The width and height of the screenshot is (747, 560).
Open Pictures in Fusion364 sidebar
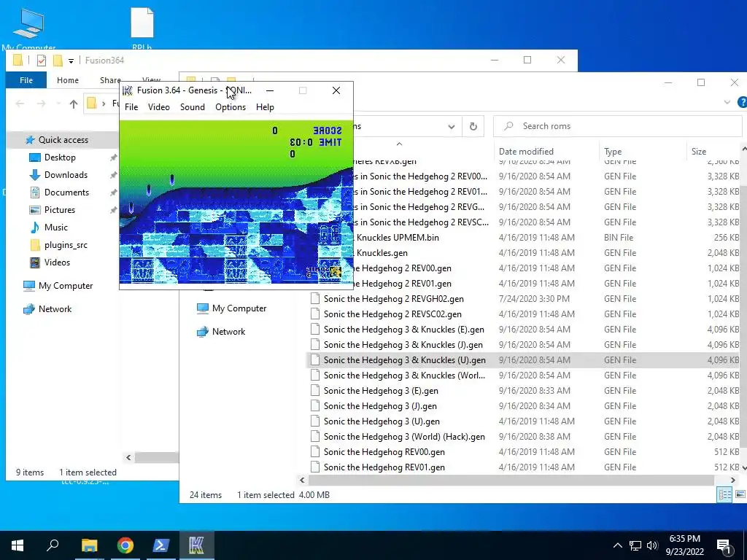tap(60, 210)
